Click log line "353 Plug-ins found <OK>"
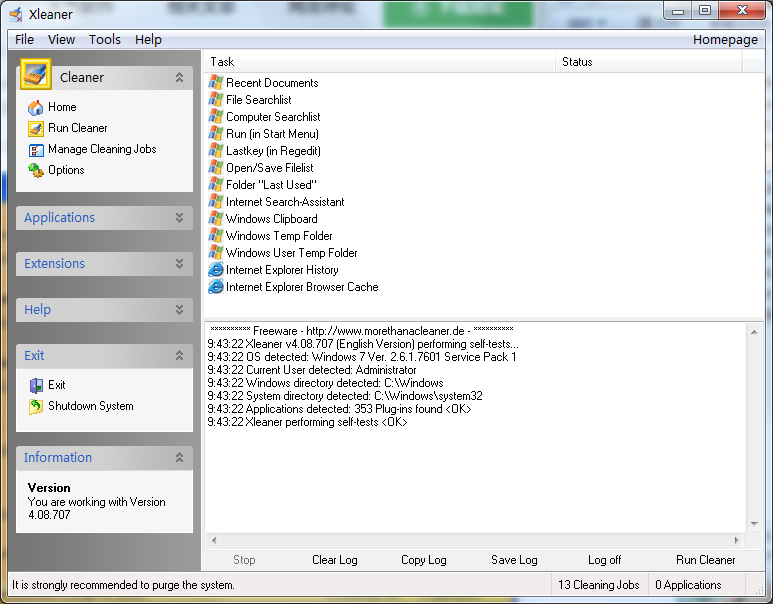The height and width of the screenshot is (604, 773). pyautogui.click(x=339, y=409)
